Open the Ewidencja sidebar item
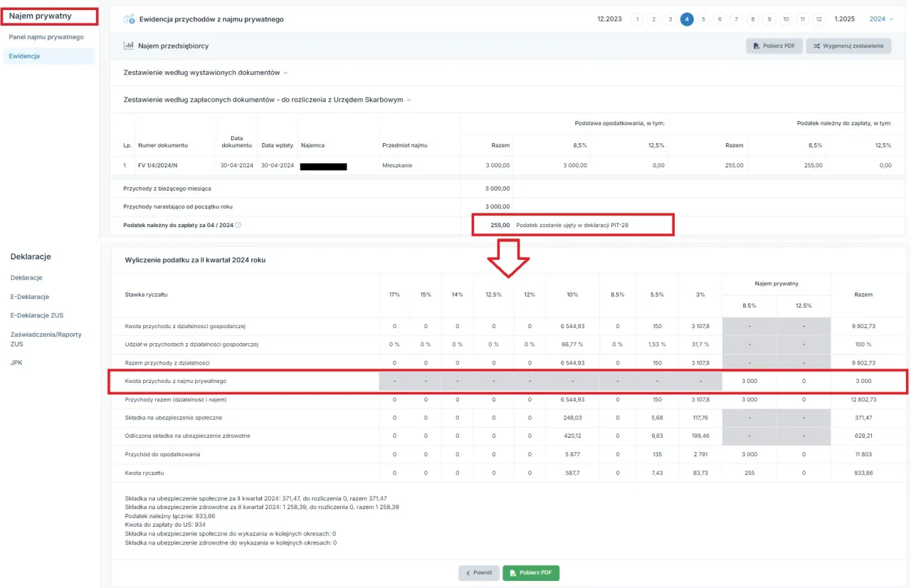The image size is (911, 588). (24, 56)
